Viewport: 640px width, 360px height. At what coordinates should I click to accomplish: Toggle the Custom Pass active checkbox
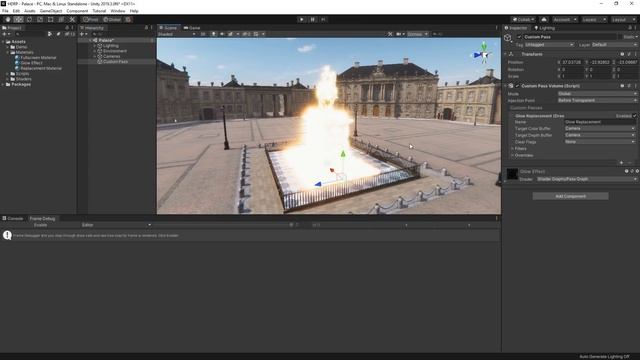[519, 37]
